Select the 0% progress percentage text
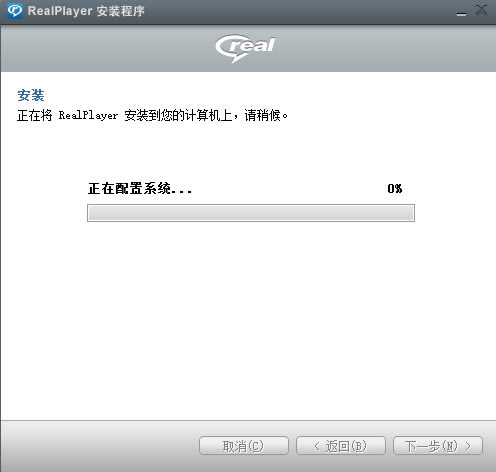 (395, 189)
